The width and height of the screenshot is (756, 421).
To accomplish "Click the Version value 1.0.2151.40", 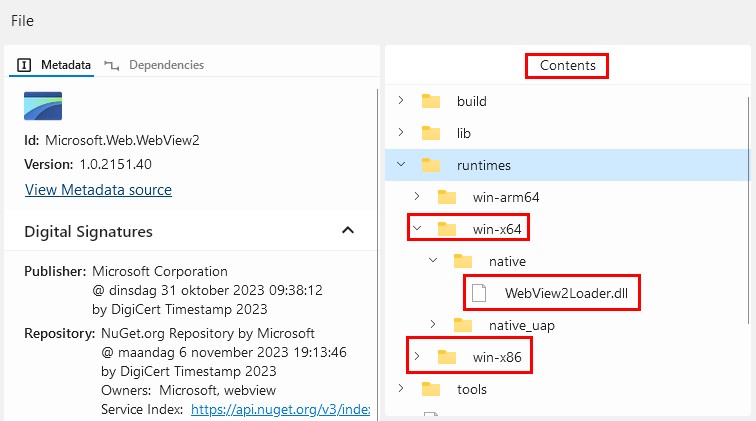I will [115, 164].
